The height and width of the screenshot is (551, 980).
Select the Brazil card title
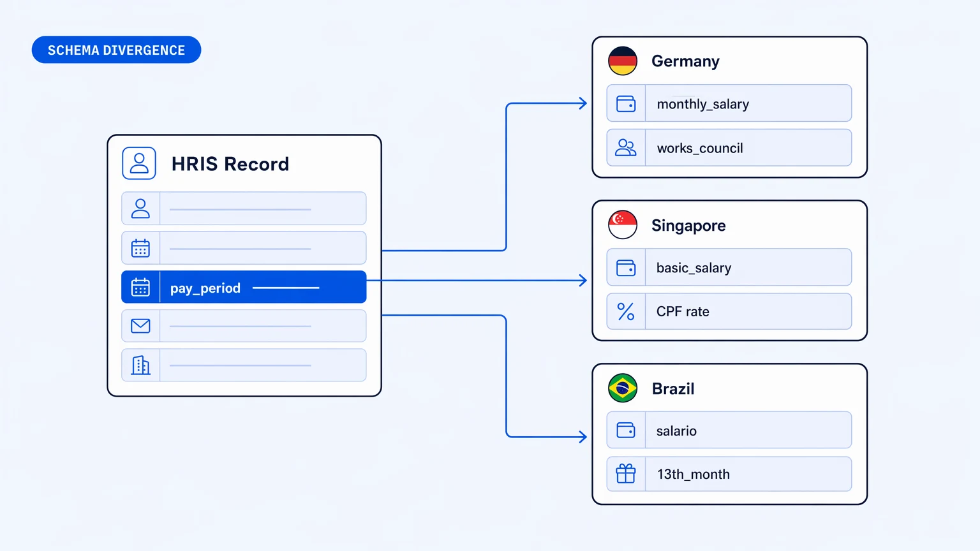coord(673,388)
